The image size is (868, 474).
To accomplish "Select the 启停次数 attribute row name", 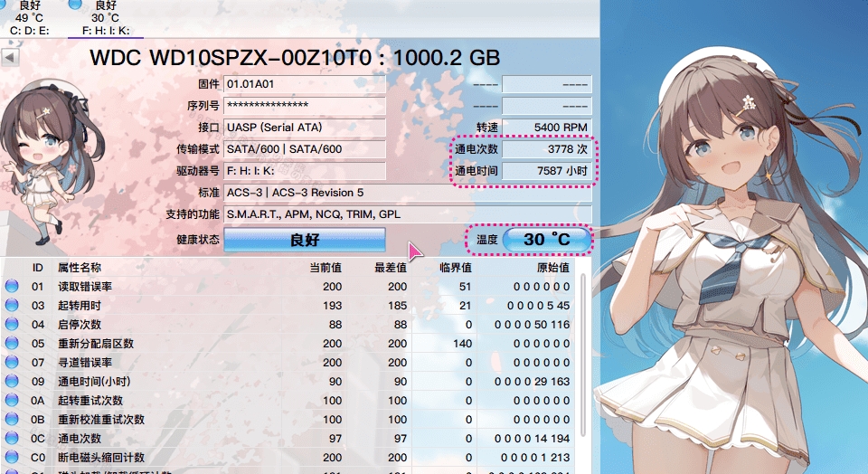I will pos(80,324).
